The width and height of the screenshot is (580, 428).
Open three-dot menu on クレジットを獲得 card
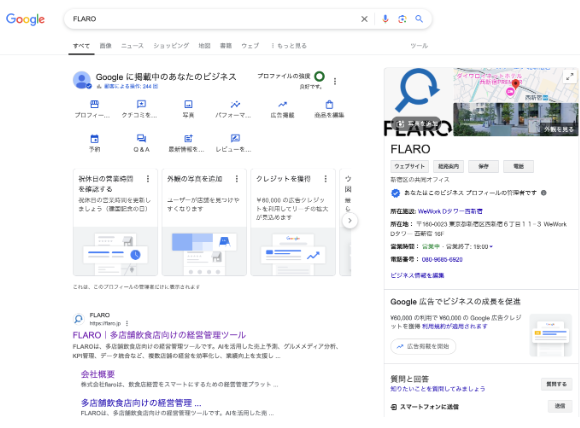tap(326, 179)
